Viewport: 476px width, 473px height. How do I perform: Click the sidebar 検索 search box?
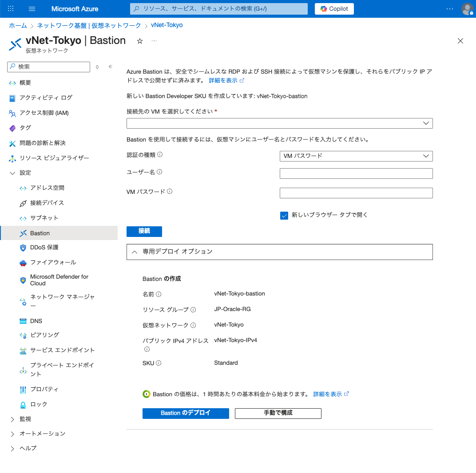[48, 67]
